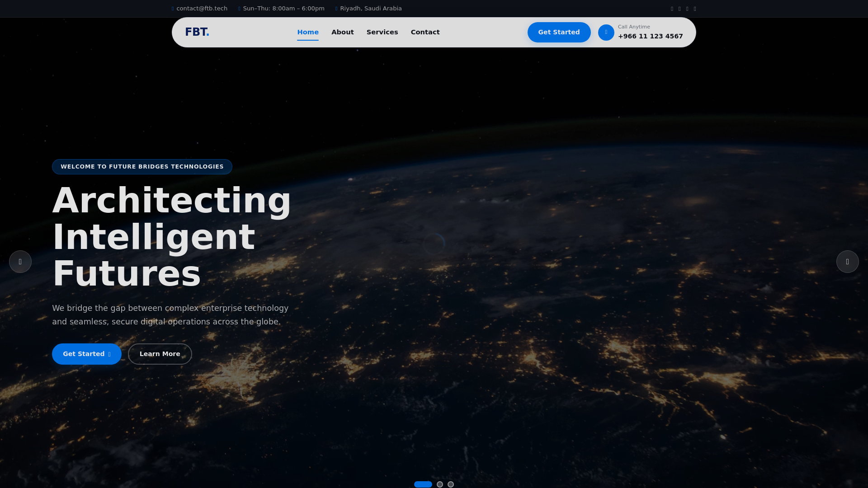Click the "Call Anytime" label
Image resolution: width=868 pixels, height=488 pixels.
tap(634, 27)
